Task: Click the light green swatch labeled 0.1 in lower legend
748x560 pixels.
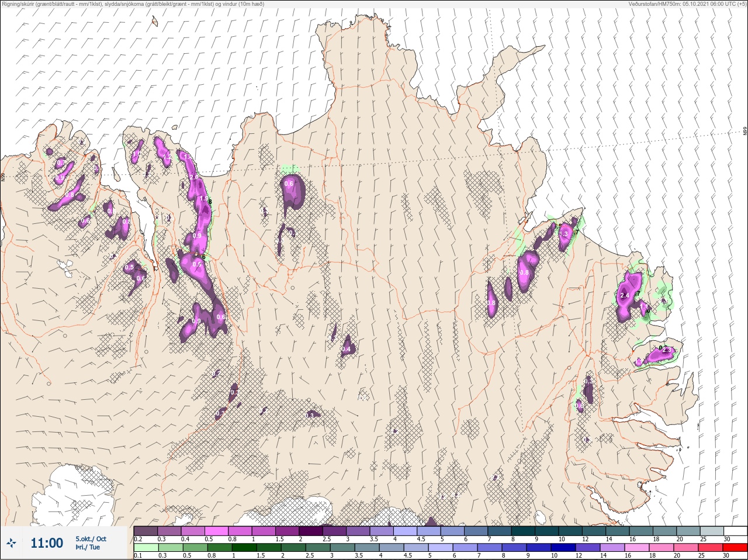Action: click(146, 548)
